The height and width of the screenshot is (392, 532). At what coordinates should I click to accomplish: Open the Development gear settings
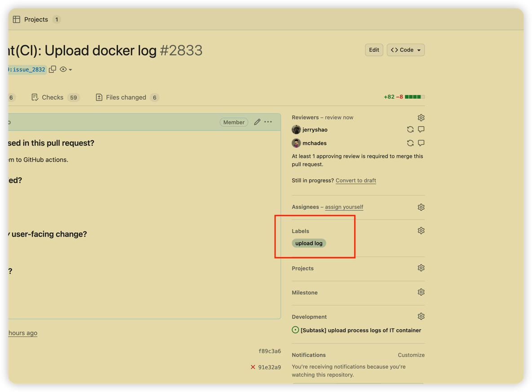pyautogui.click(x=421, y=316)
